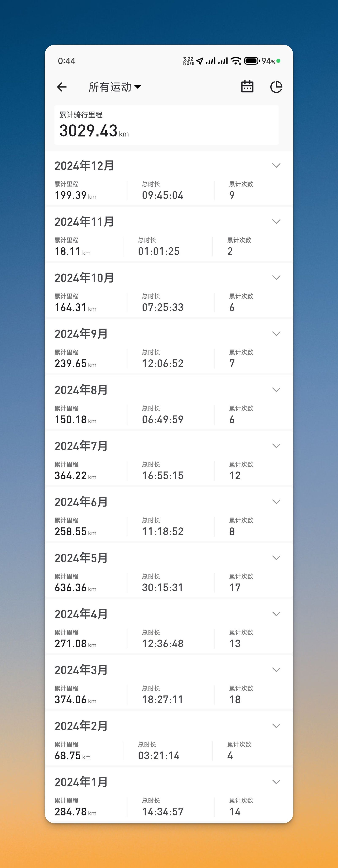Tap the location arrow status icon
Image resolution: width=338 pixels, height=868 pixels.
(200, 61)
